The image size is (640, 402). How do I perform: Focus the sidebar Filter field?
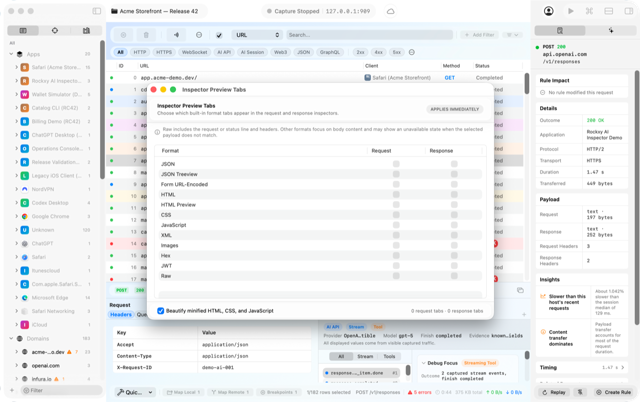[x=62, y=391]
